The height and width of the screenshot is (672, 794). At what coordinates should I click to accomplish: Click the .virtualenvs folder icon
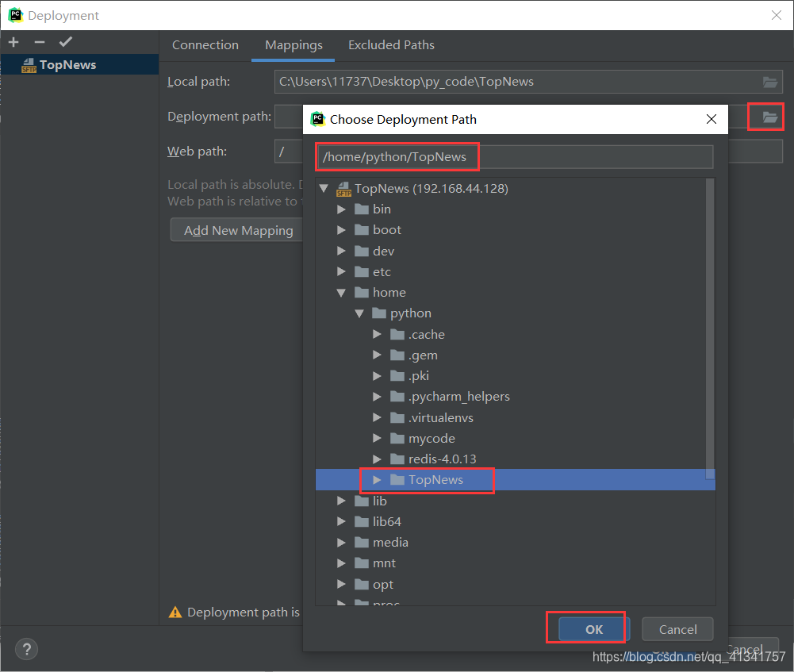click(x=397, y=418)
